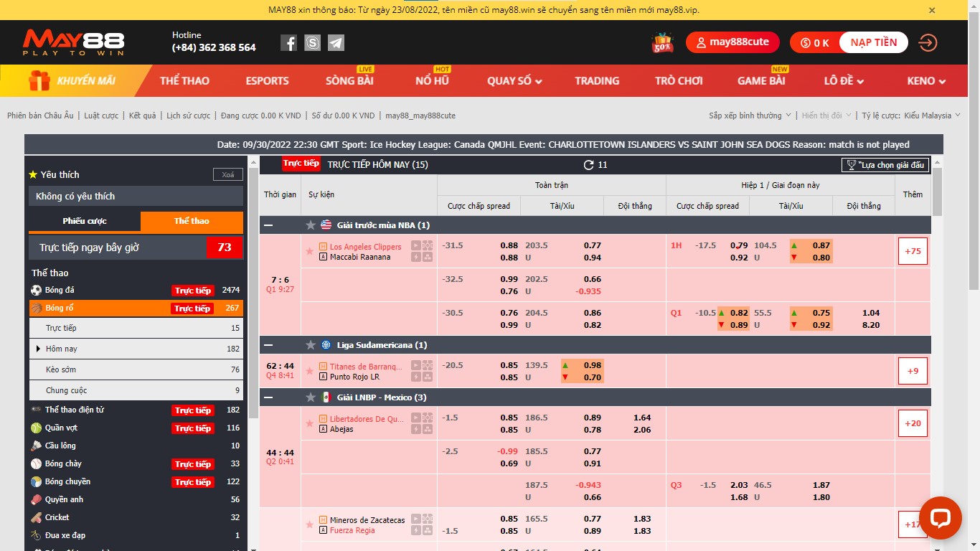Click the +75 more bets button
The height and width of the screenshot is (551, 980).
tap(913, 251)
